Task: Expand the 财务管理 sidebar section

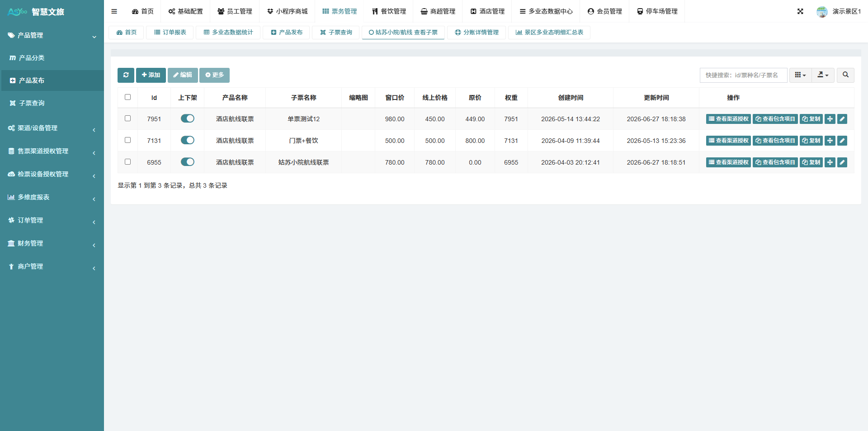Action: pyautogui.click(x=52, y=243)
